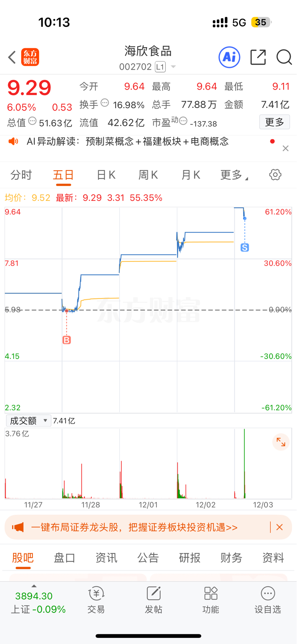Viewport: 297px width, 644px height.
Task: Tap the 更多 button beside 金额
Action: pyautogui.click(x=275, y=122)
